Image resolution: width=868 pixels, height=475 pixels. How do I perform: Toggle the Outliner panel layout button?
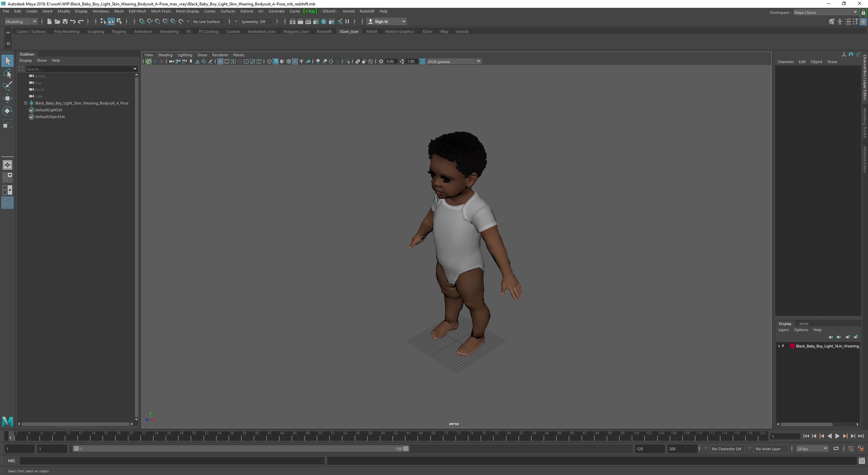[x=7, y=203]
